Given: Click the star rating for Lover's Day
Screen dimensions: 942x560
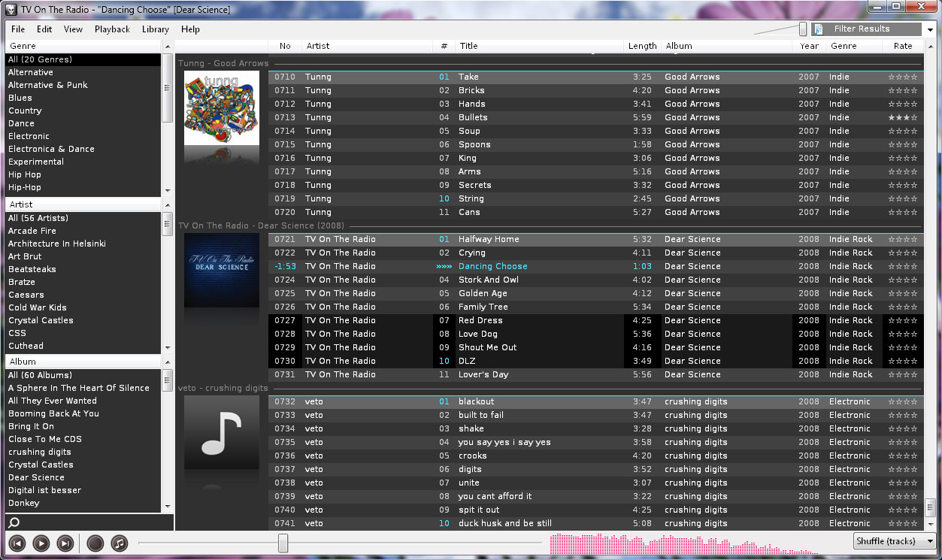Looking at the screenshot, I should (903, 374).
